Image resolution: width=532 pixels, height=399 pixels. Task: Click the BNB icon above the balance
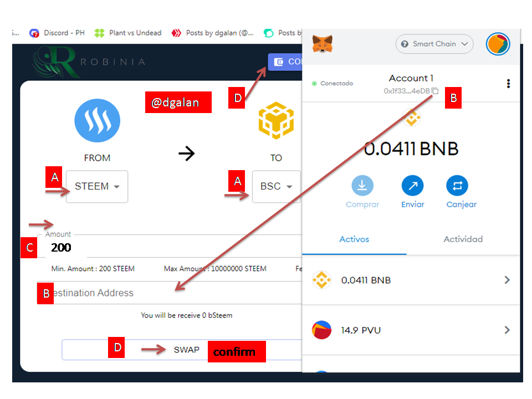(x=411, y=117)
